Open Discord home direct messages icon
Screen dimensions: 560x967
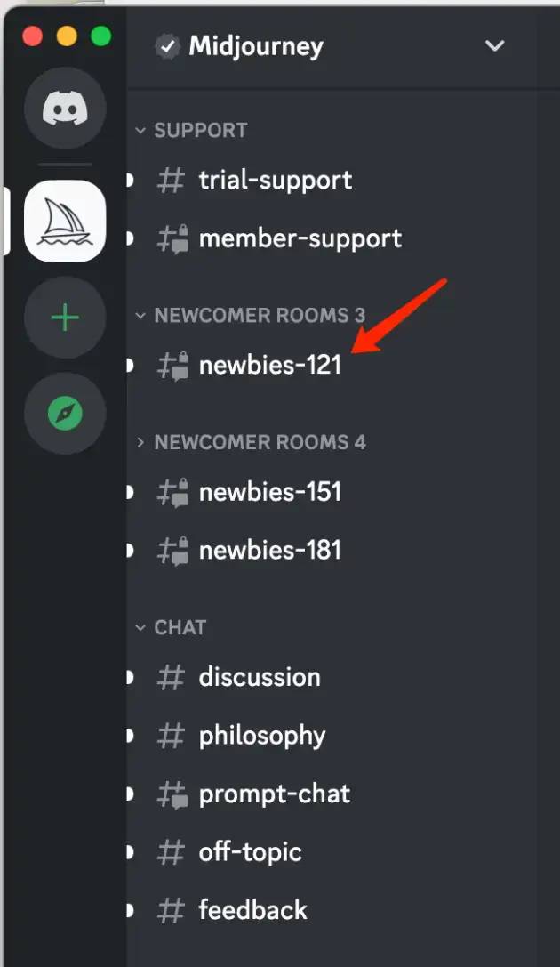pos(65,109)
